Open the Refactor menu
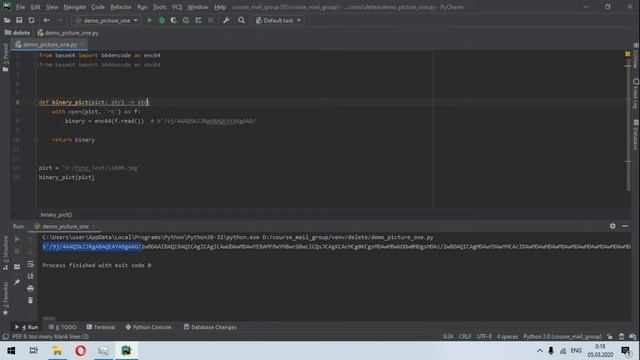Image resolution: width=640 pixels, height=360 pixels. (x=121, y=7)
